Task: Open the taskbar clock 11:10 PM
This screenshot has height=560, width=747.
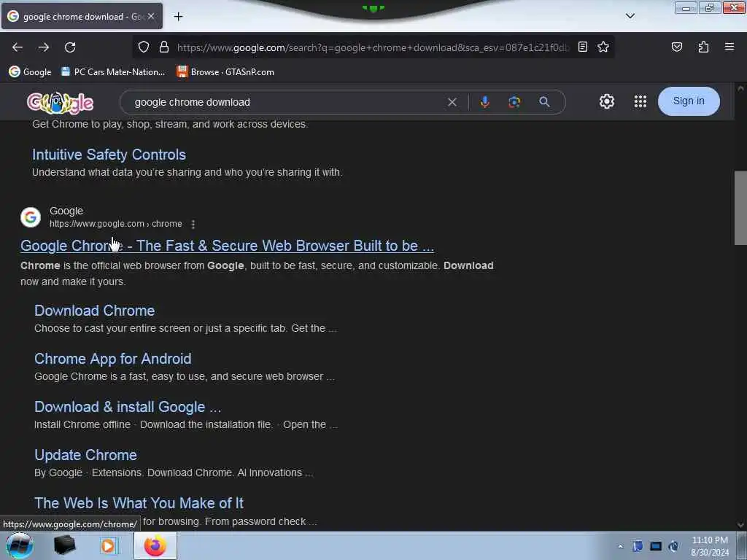Action: 710,545
